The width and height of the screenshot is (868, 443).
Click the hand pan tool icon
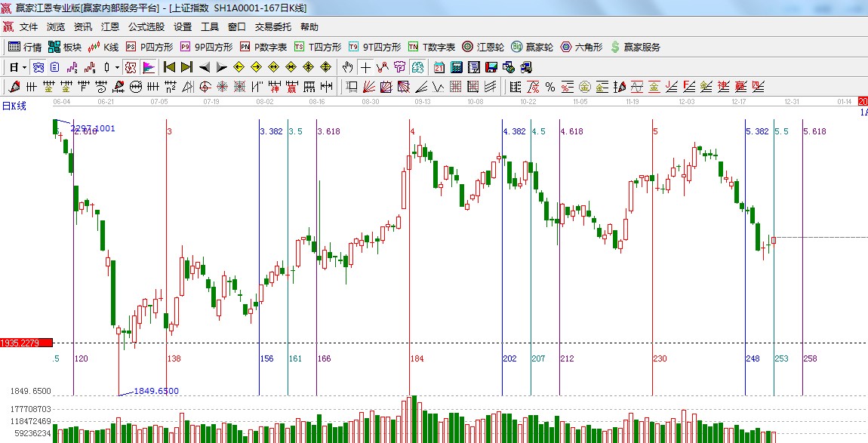348,67
